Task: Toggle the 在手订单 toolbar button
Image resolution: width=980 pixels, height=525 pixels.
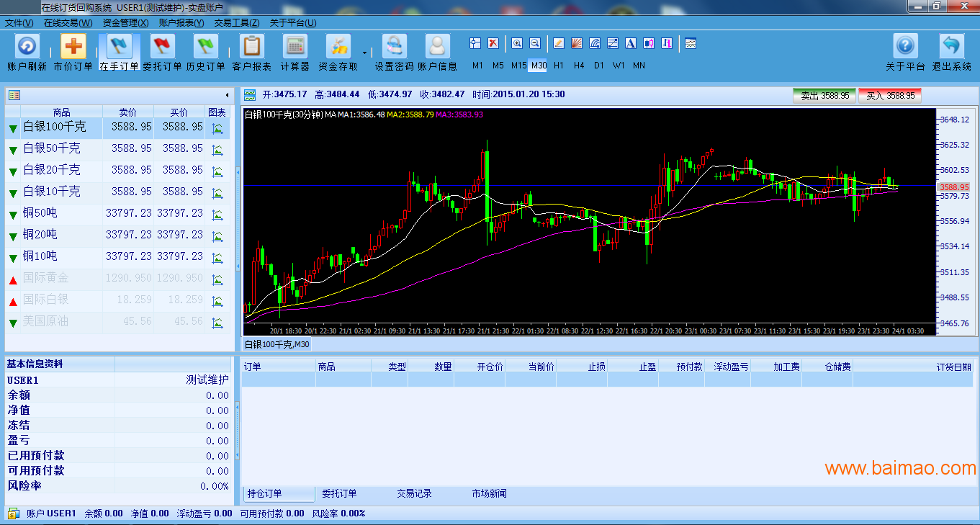Action: click(x=119, y=52)
